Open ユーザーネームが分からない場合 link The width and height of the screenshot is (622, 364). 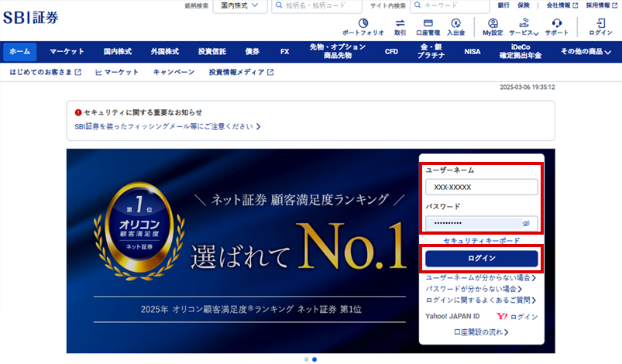[x=481, y=278]
